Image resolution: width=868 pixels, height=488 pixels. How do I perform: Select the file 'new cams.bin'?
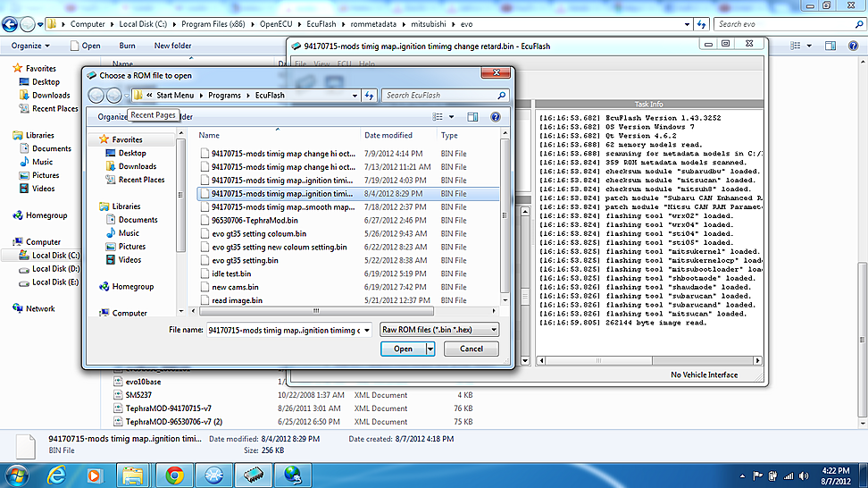point(236,287)
